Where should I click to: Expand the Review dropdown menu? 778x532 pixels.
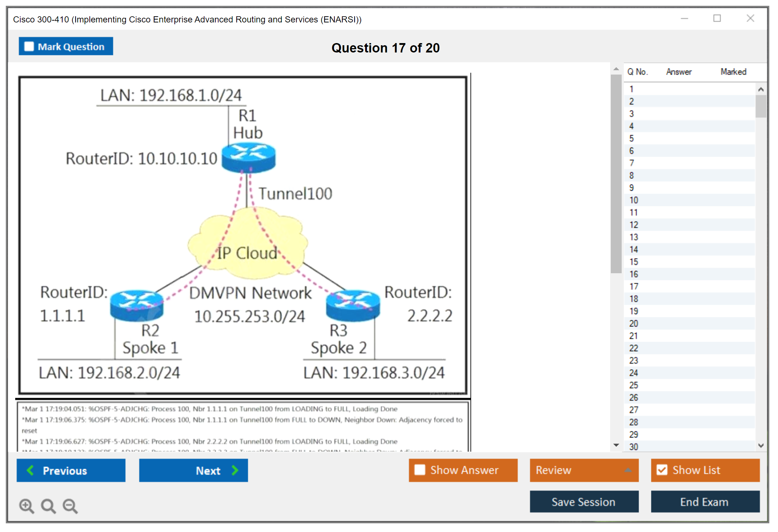coord(628,470)
